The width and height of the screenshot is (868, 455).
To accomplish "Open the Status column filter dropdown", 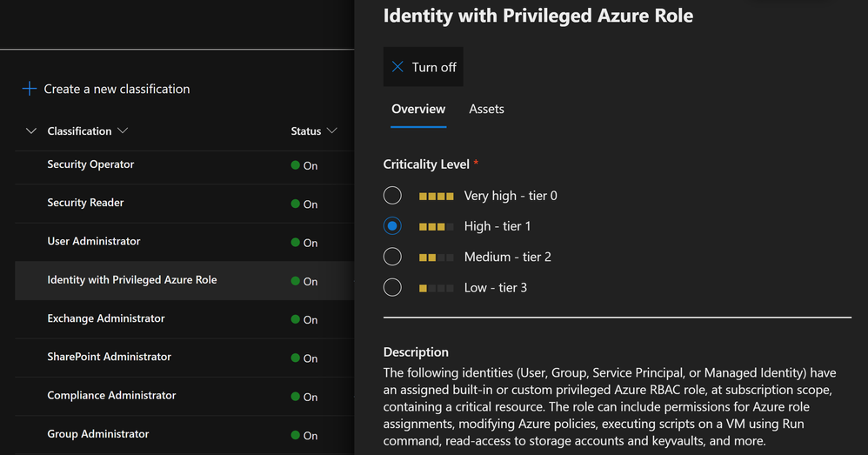I will click(x=331, y=131).
